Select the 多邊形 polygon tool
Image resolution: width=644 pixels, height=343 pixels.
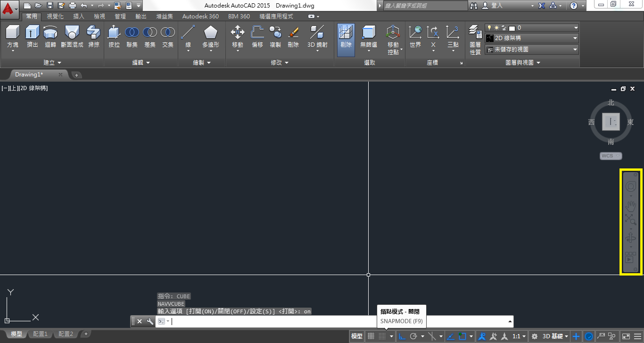click(211, 37)
